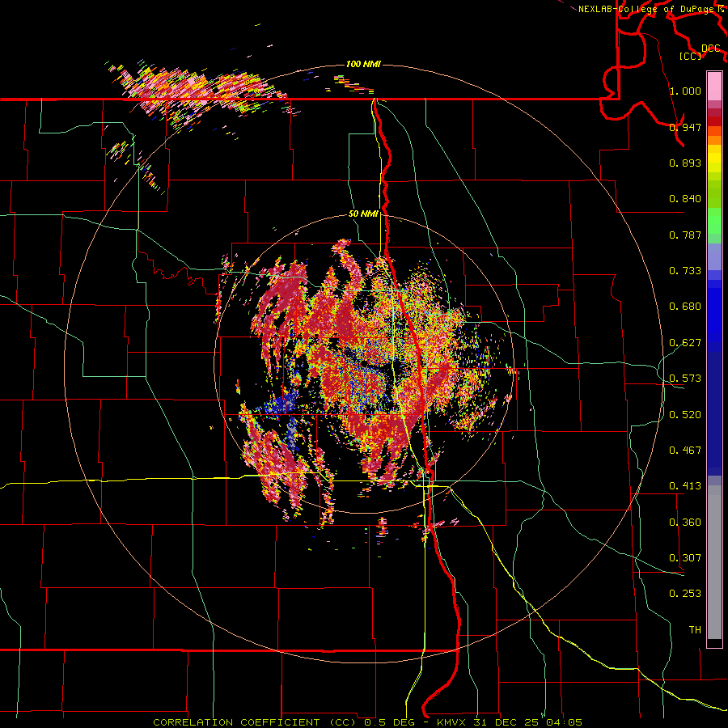The height and width of the screenshot is (728, 728).
Task: Click the 0.253 color scale value
Action: [685, 594]
